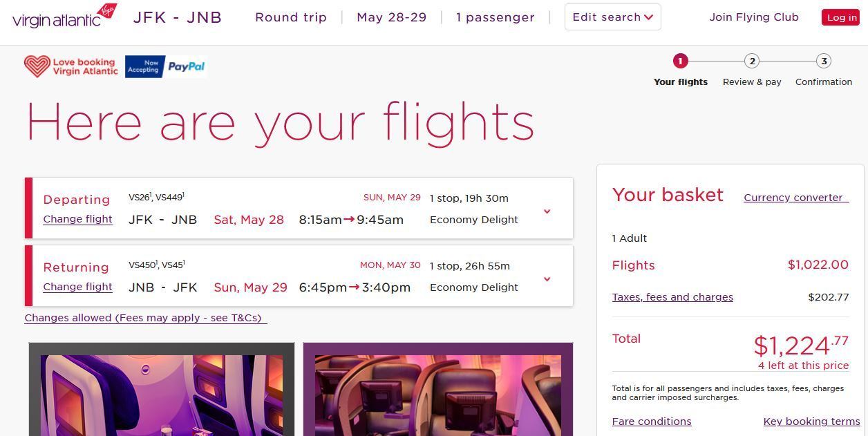
Task: View Fare conditions link
Action: pos(652,421)
